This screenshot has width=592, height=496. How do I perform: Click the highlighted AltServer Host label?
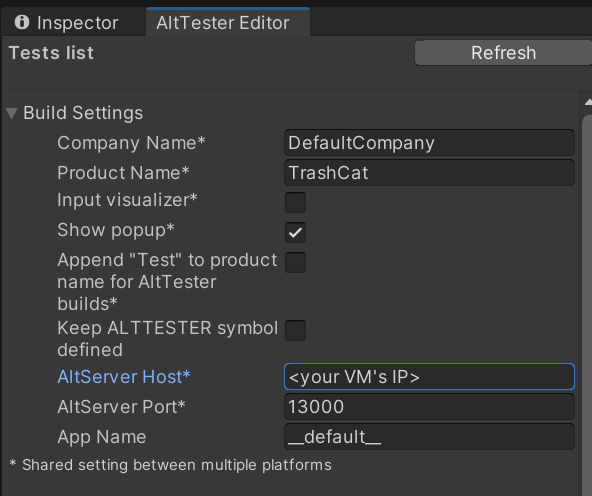(x=124, y=377)
